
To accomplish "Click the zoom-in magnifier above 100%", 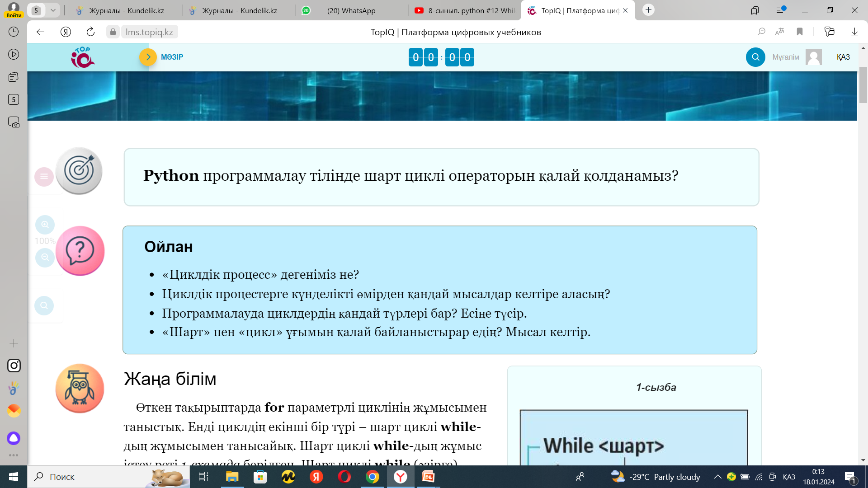I will (x=45, y=225).
